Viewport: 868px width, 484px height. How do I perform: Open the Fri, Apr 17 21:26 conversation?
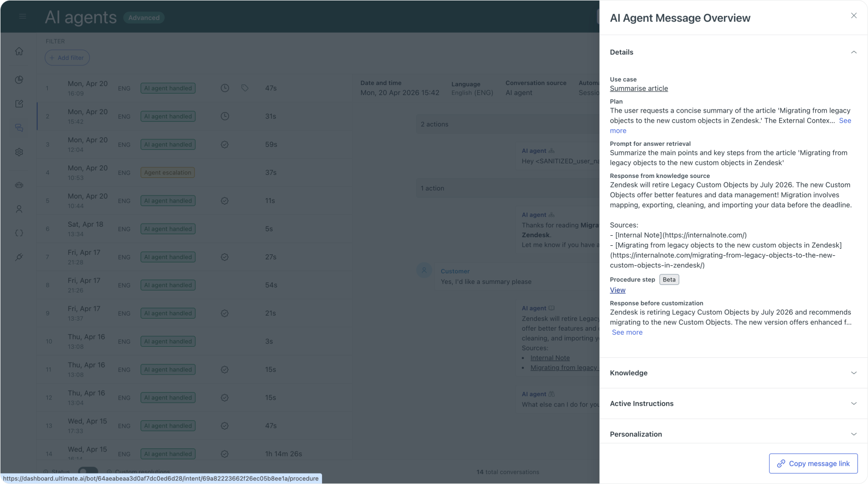coord(193,285)
